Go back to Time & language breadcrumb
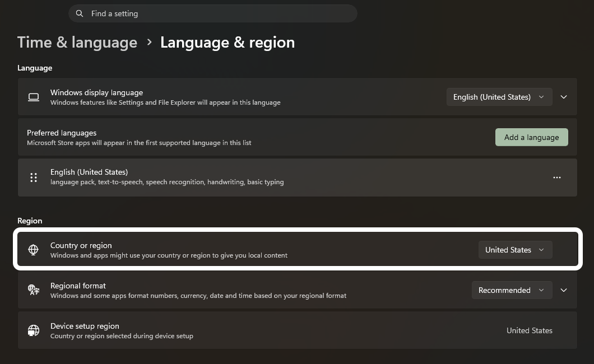This screenshot has width=594, height=364. pyautogui.click(x=77, y=43)
